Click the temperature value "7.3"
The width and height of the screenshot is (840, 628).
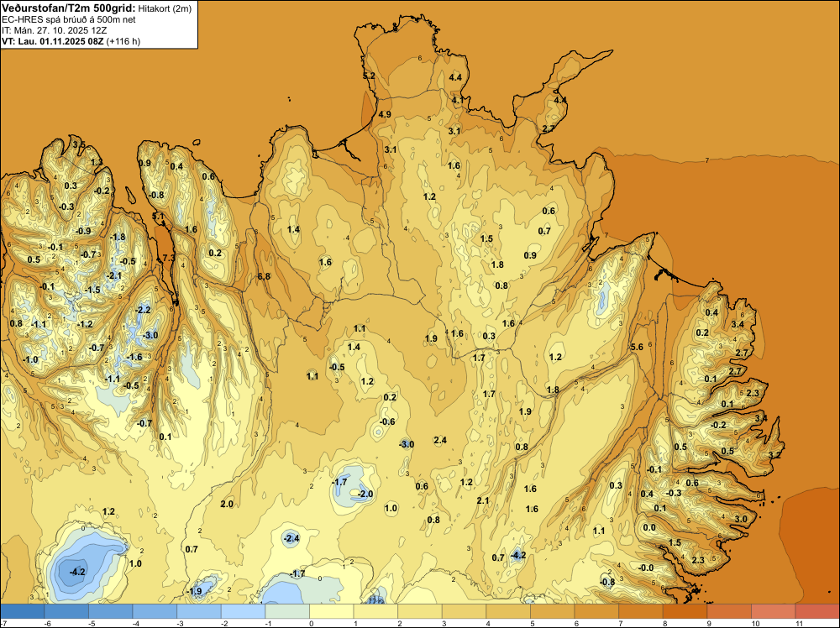coord(168,258)
